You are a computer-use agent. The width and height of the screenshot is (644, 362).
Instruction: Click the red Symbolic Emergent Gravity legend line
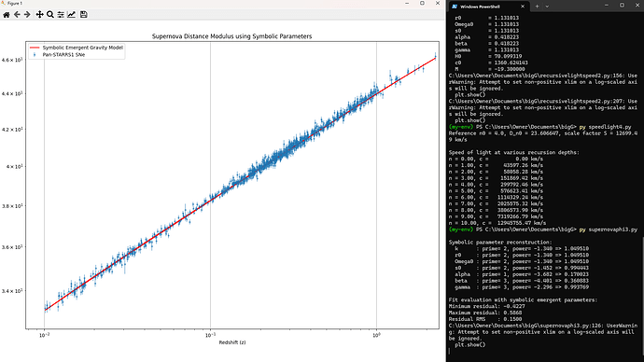(35, 48)
